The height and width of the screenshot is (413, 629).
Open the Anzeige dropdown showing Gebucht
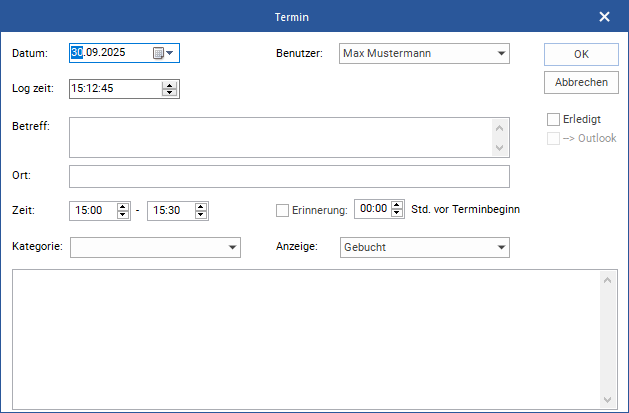(425, 247)
